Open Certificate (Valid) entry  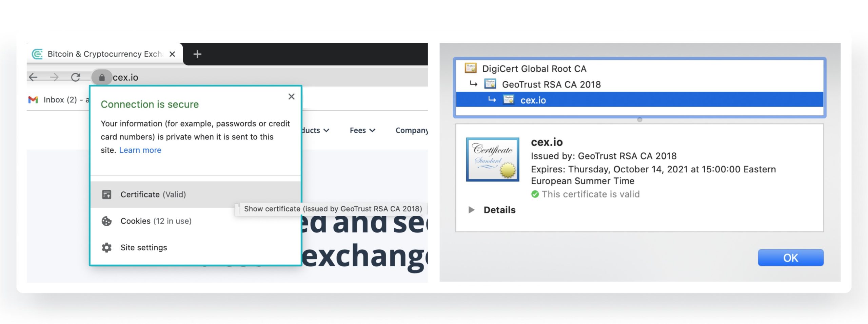tap(196, 194)
